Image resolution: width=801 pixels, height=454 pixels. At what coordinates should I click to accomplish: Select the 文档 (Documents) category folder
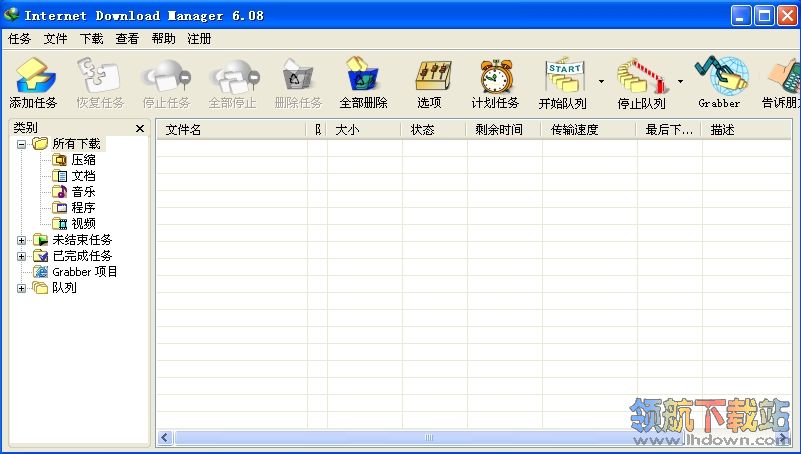pyautogui.click(x=74, y=176)
